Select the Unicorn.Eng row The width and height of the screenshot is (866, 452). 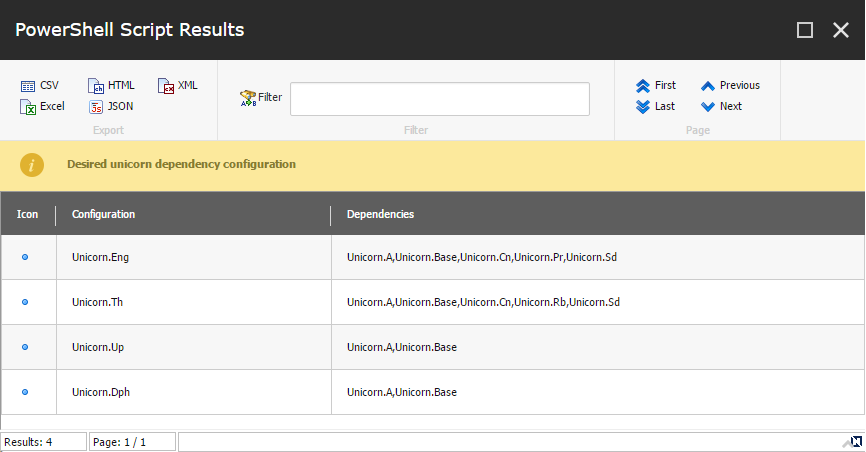(x=432, y=257)
